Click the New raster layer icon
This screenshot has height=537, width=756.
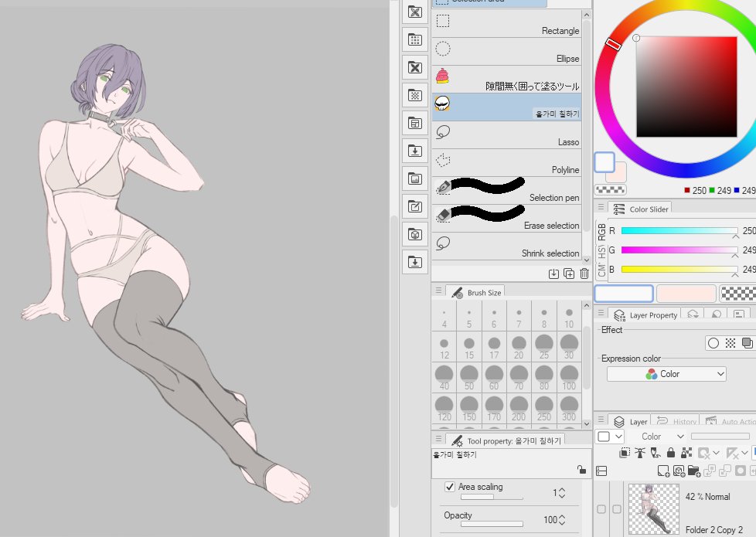[x=663, y=471]
